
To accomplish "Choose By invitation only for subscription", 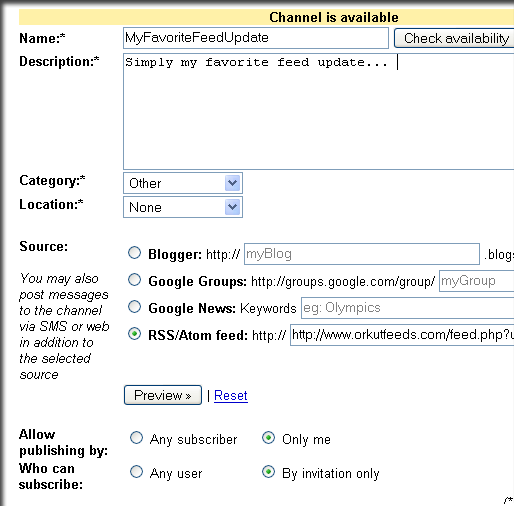I will [268, 472].
